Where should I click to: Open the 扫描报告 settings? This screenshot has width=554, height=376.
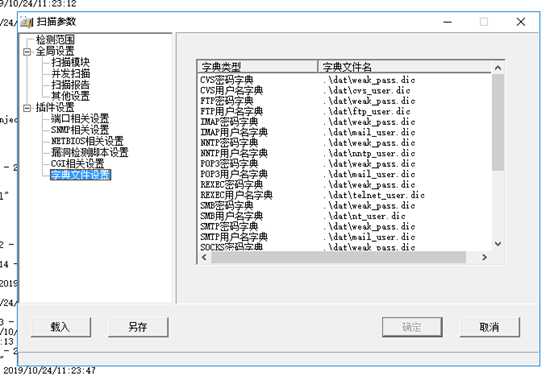click(71, 85)
